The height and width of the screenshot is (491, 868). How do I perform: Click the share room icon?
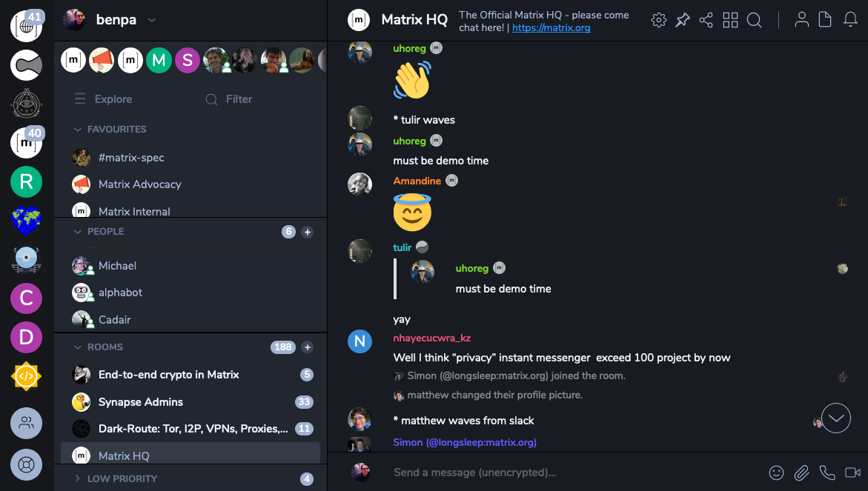[706, 21]
